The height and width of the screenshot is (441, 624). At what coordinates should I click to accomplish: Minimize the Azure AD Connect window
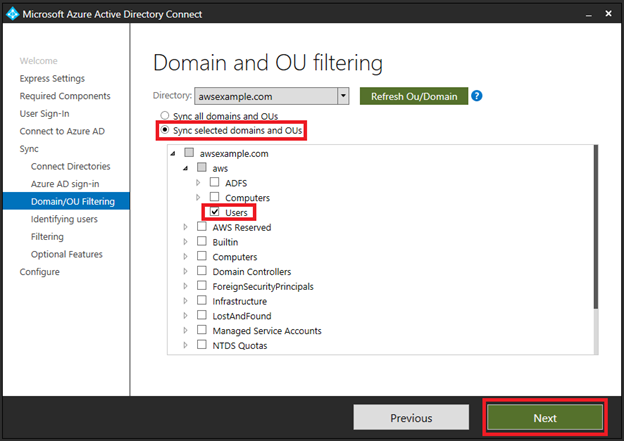tap(589, 14)
